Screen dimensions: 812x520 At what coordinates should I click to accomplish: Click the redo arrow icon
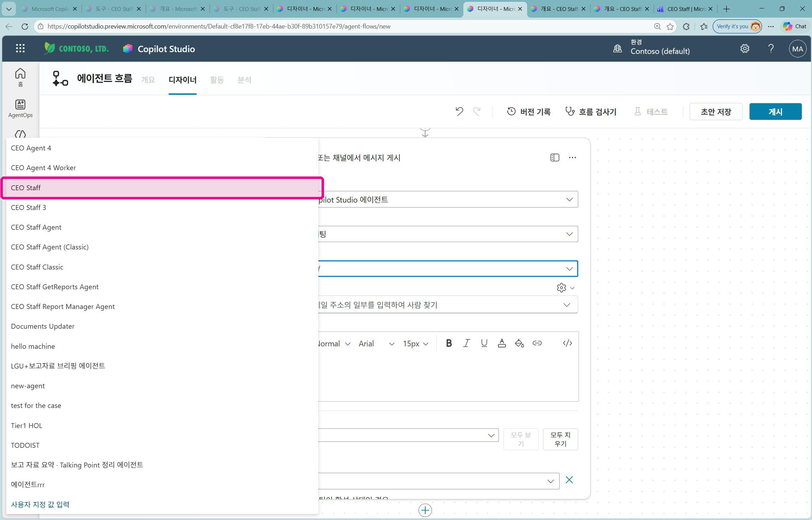coord(477,111)
